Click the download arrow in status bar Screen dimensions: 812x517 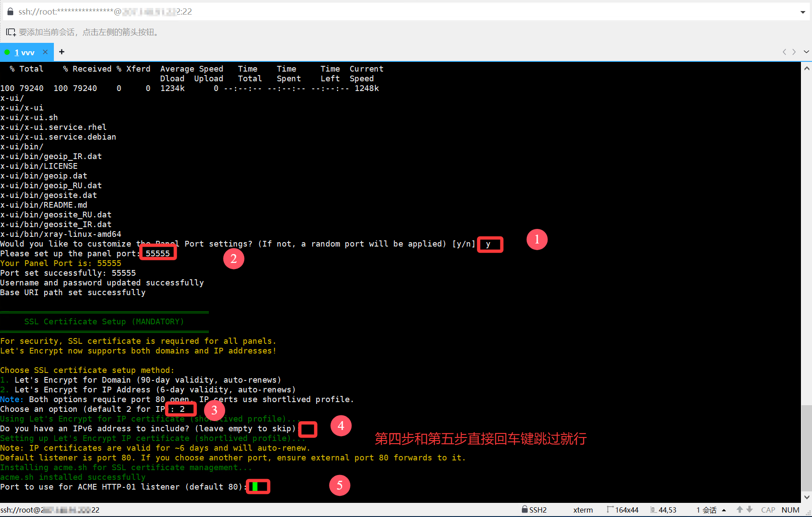749,509
